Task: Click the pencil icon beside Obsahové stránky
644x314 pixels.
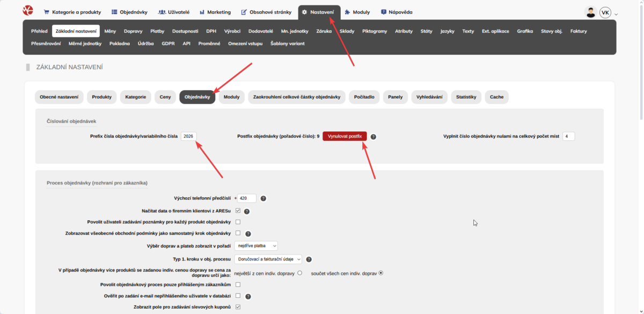Action: click(x=244, y=11)
